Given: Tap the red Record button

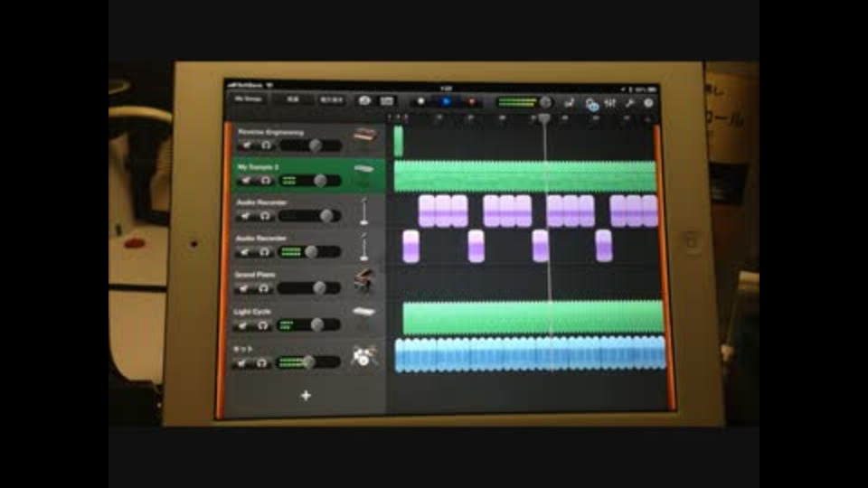Looking at the screenshot, I should click(472, 102).
